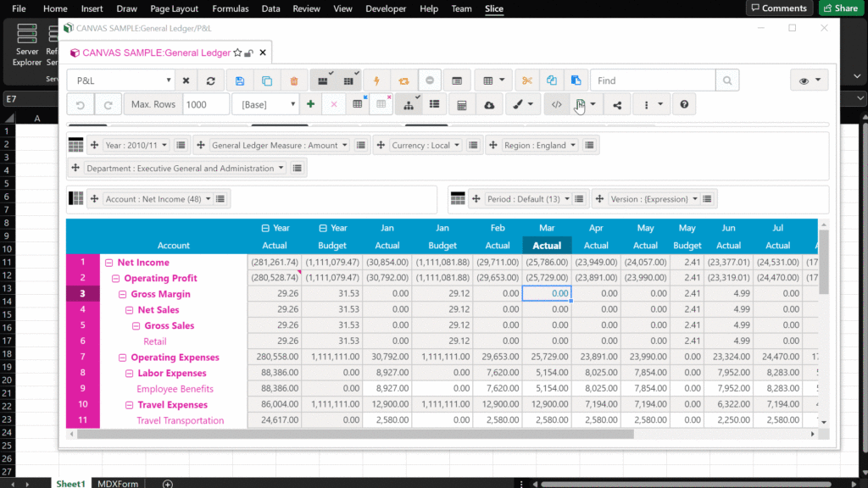
Task: Expand the eye visibility dropdown
Action: point(810,80)
